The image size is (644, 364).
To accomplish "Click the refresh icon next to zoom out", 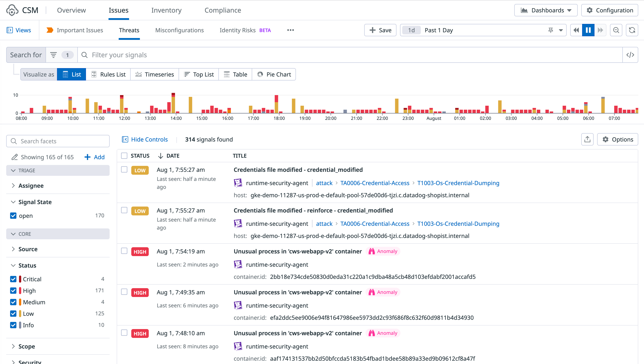I will [632, 30].
